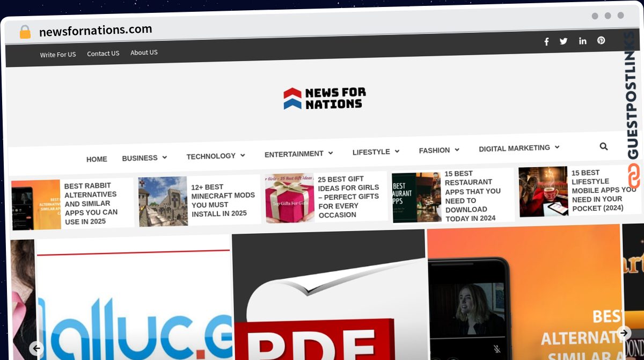
Task: Open the Facebook social icon
Action: 546,41
